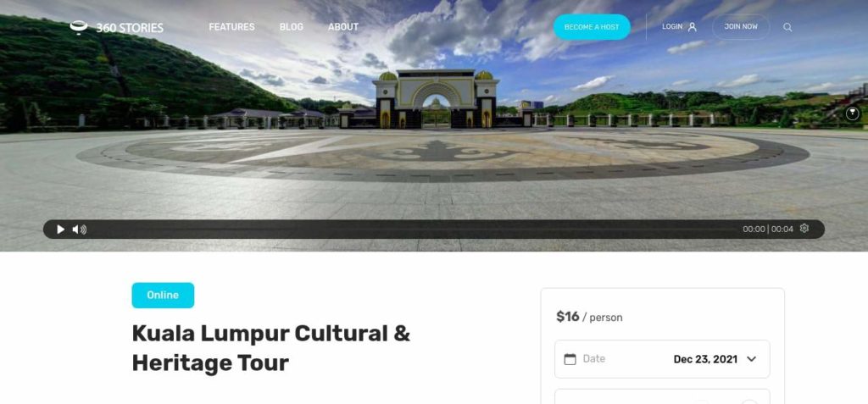The width and height of the screenshot is (868, 404).
Task: Open video player settings gear
Action: 804,229
